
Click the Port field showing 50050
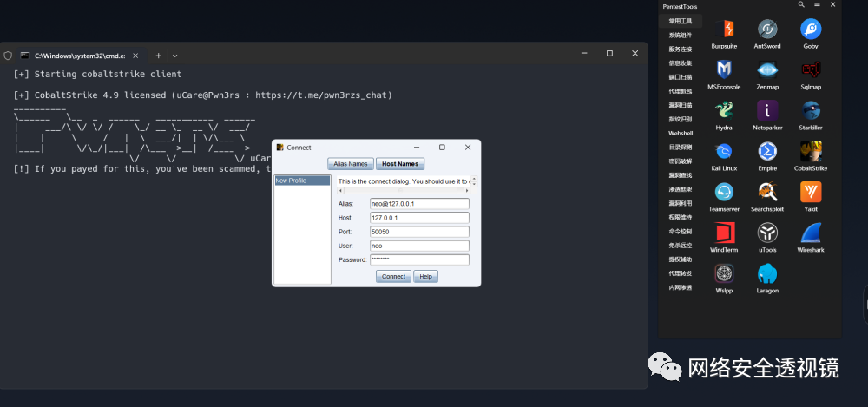[x=419, y=232]
